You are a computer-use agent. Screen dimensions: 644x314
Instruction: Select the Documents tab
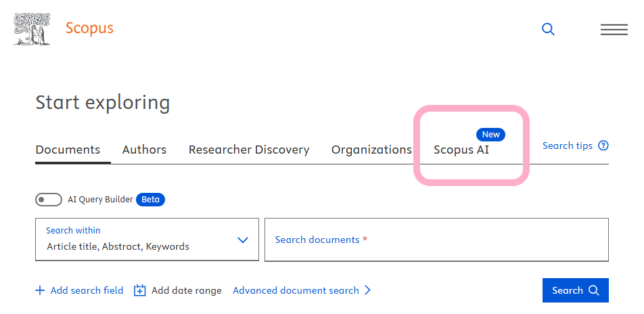(68, 150)
